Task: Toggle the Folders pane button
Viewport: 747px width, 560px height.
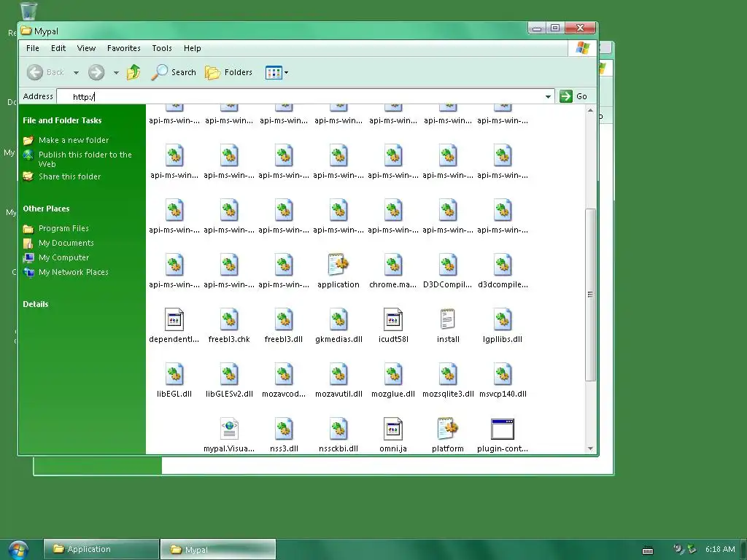Action: 228,72
